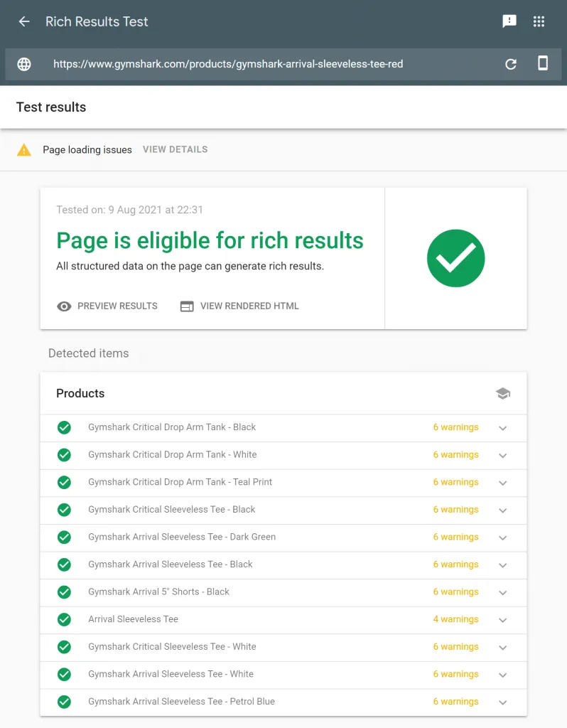This screenshot has height=728, width=567.
Task: Open the Google apps grid icon
Action: [x=539, y=21]
